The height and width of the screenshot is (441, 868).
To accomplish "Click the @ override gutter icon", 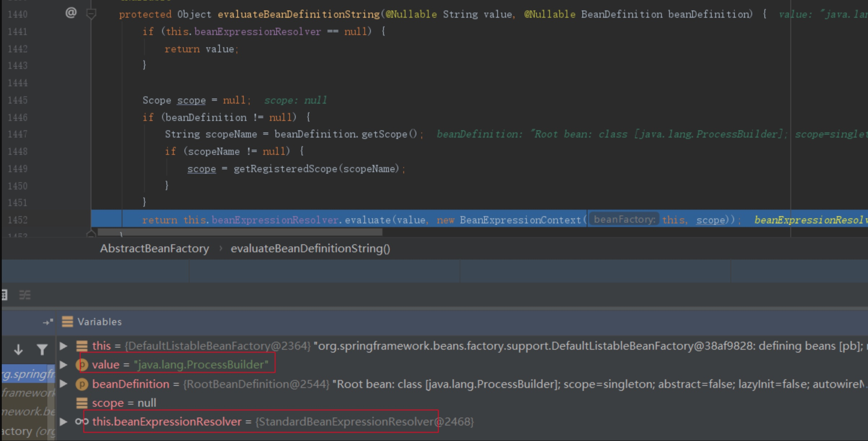I will [71, 13].
